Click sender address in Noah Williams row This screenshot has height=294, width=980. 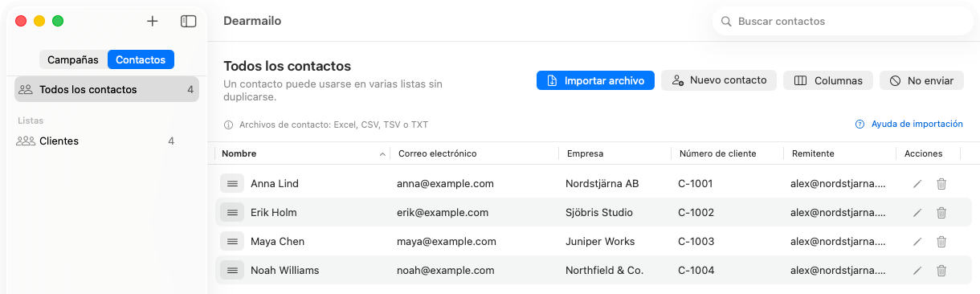pos(839,270)
